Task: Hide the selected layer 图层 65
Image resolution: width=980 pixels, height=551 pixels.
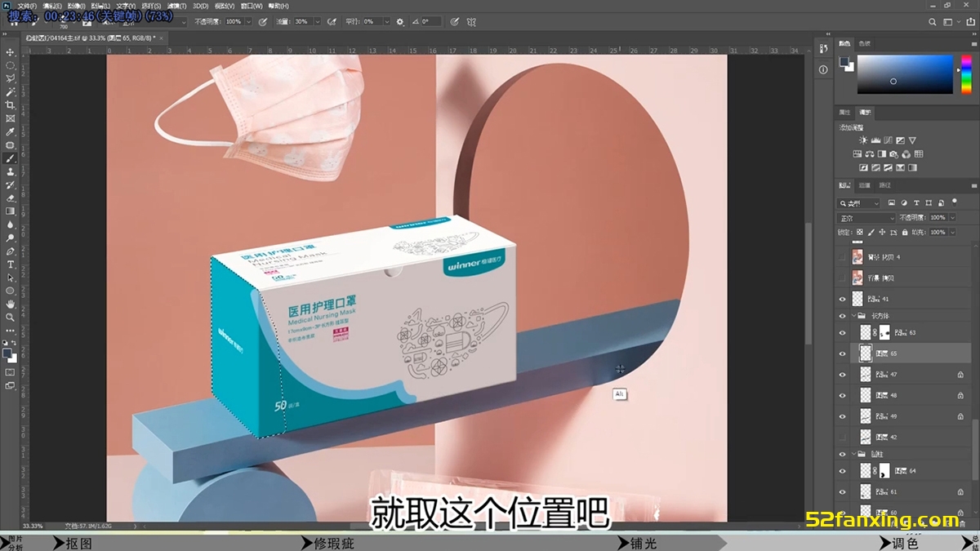Action: tap(843, 353)
